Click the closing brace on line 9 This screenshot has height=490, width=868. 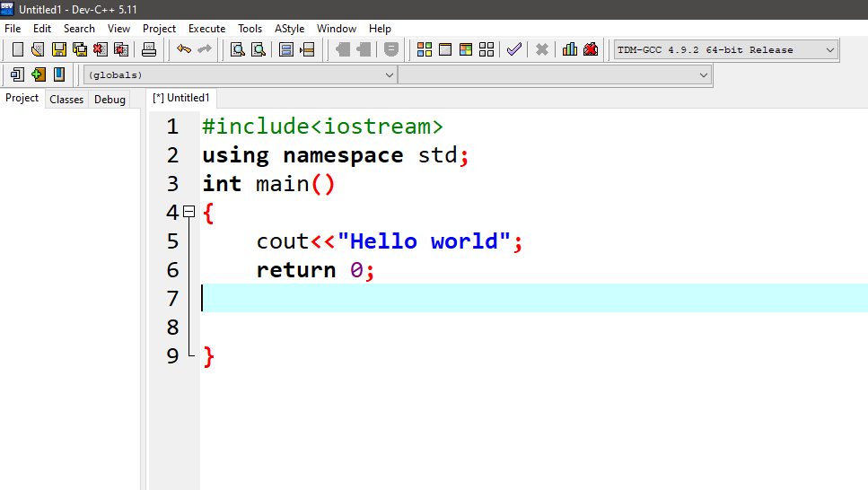[208, 356]
